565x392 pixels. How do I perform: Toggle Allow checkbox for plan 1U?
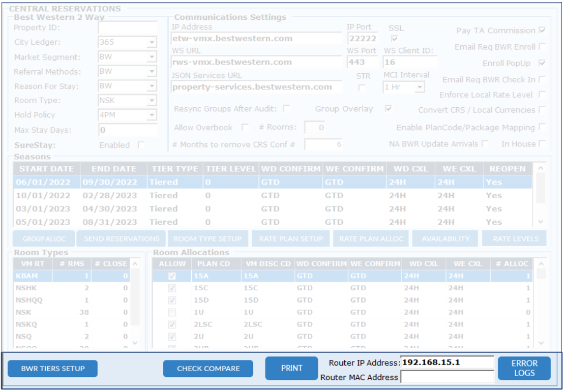[x=172, y=312]
